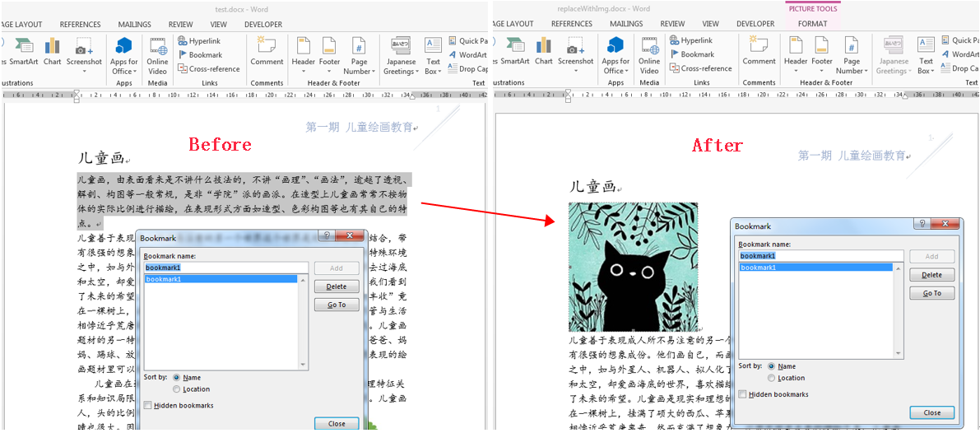Insert Text Box in test.docx window
The image size is (980, 433).
[x=433, y=56]
